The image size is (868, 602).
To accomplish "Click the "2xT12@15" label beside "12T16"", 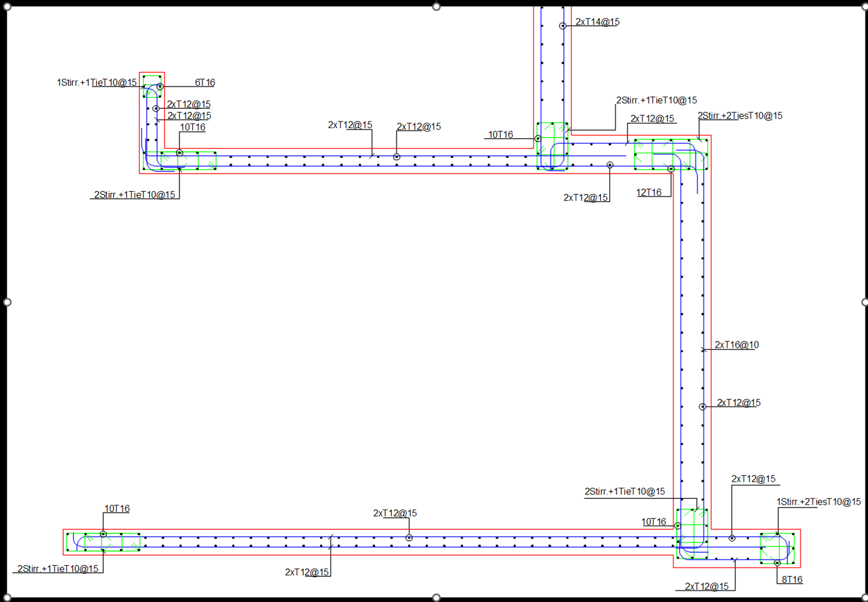I will [586, 198].
